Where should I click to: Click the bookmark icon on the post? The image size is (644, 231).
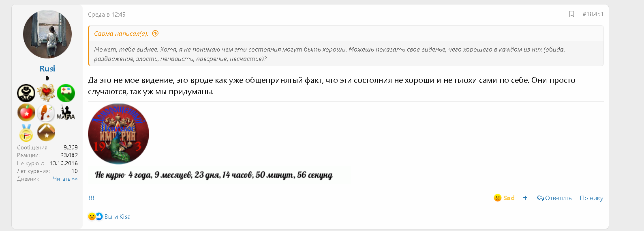tap(571, 14)
